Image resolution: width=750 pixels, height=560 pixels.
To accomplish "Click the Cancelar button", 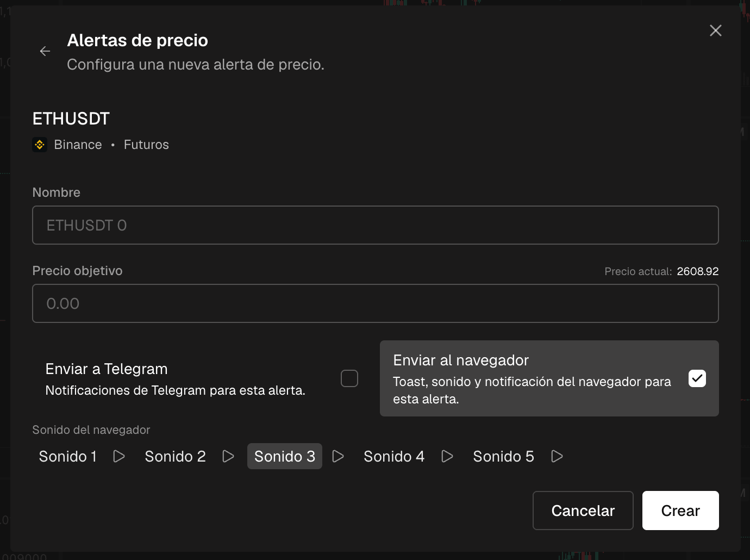I will click(583, 511).
